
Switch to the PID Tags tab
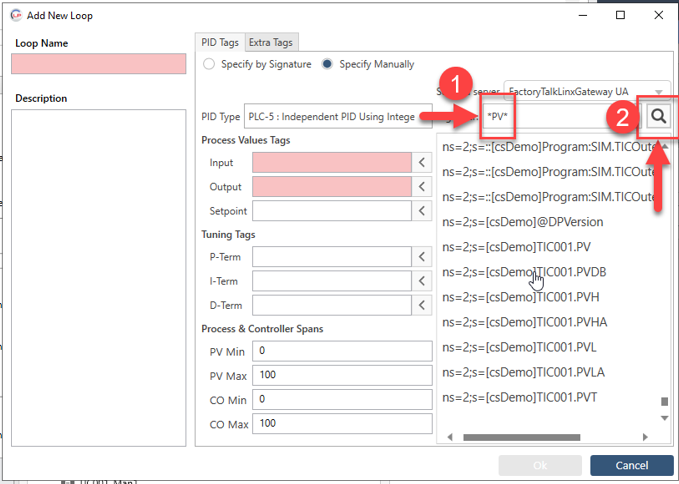[x=220, y=42]
